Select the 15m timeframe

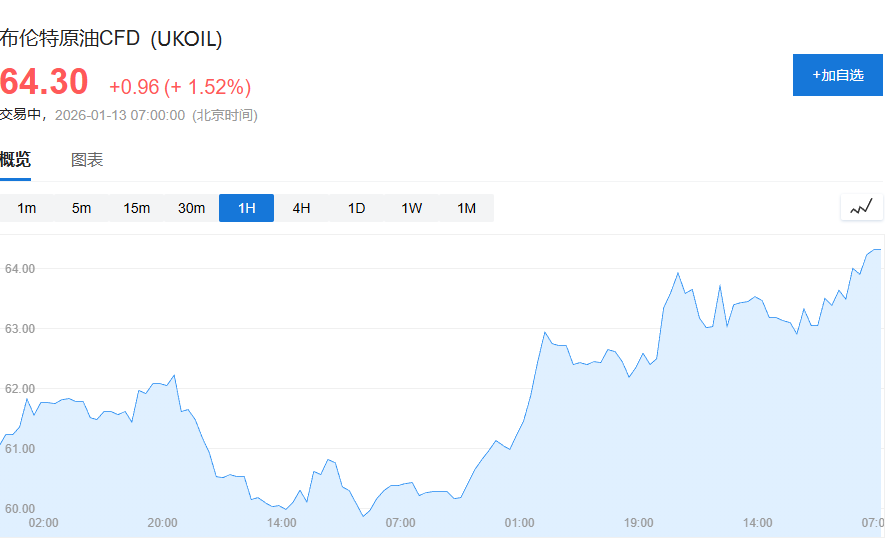point(137,208)
